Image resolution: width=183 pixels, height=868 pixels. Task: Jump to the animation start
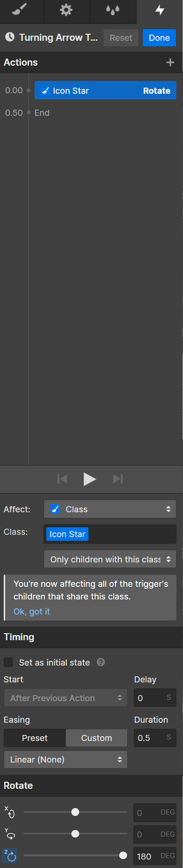62,479
